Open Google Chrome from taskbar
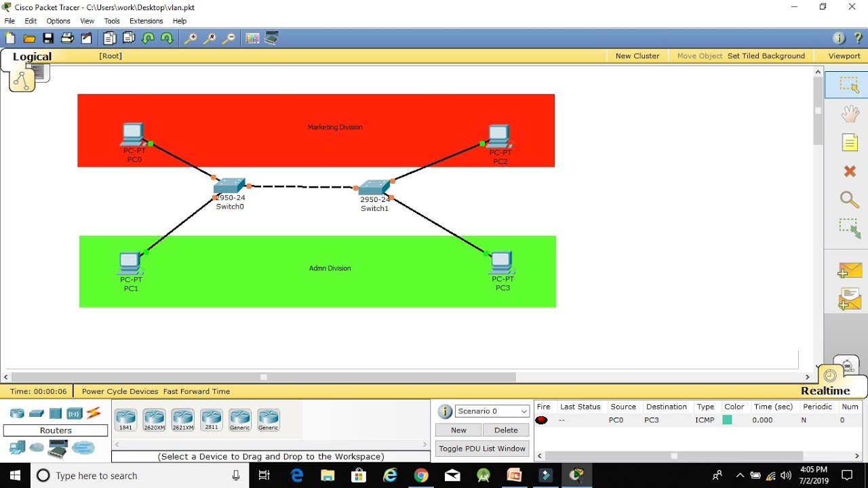The width and height of the screenshot is (868, 488). 421,475
